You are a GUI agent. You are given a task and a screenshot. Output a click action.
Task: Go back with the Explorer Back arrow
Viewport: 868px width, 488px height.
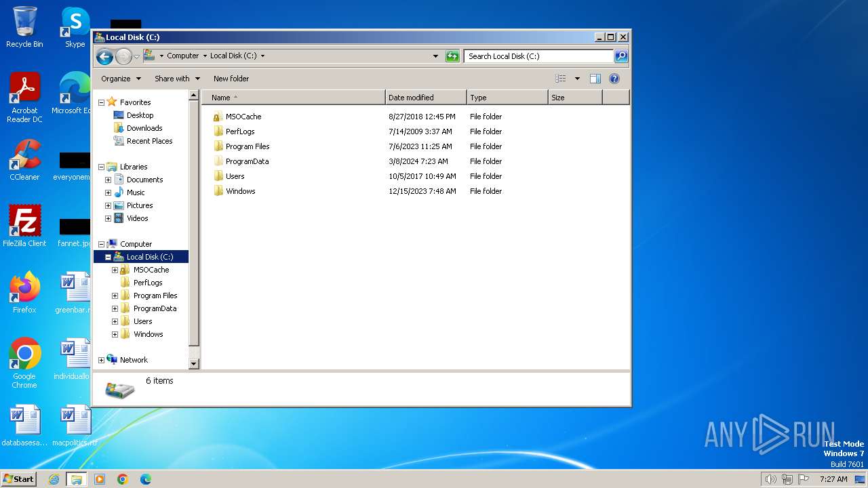point(104,56)
